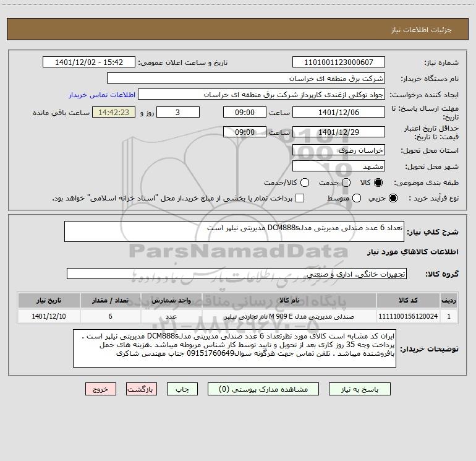Viewport: 476px width, 461px height.
Task: Click the general need description text box
Action: tap(234, 231)
